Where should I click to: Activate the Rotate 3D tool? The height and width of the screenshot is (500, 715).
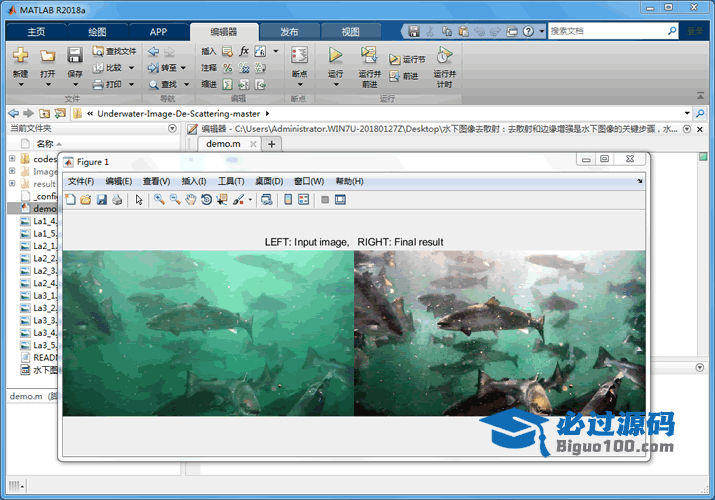[206, 200]
